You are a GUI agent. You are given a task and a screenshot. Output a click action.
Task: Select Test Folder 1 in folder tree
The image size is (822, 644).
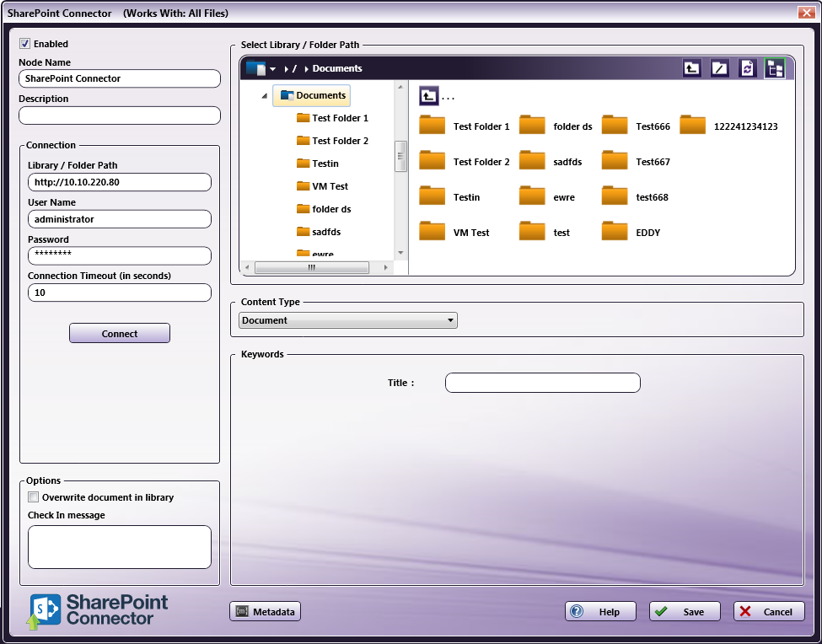click(x=332, y=118)
